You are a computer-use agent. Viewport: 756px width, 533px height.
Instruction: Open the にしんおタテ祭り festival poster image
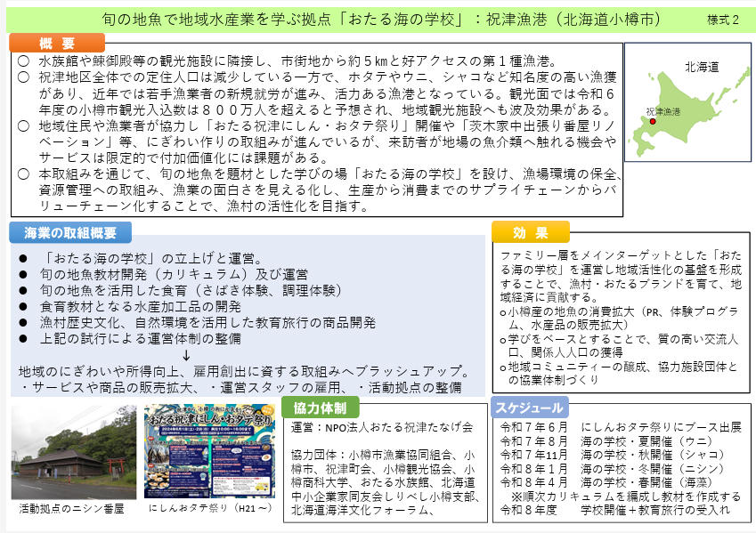coord(209,452)
